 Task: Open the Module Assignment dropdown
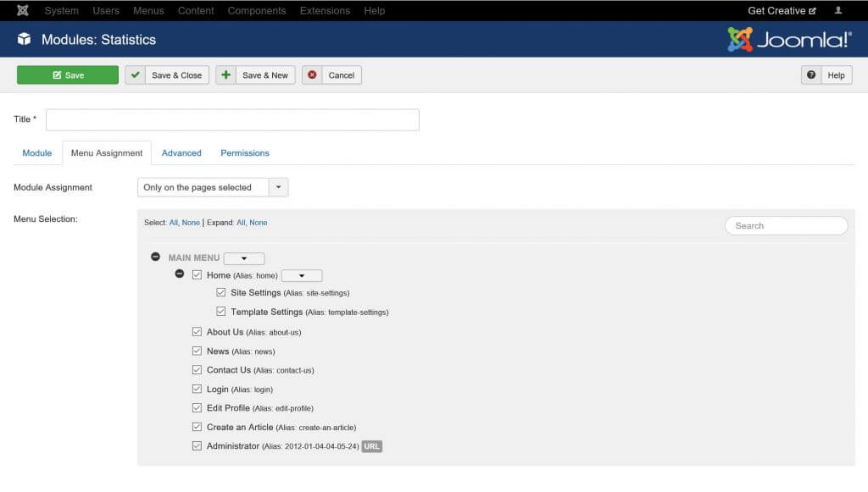tap(211, 186)
